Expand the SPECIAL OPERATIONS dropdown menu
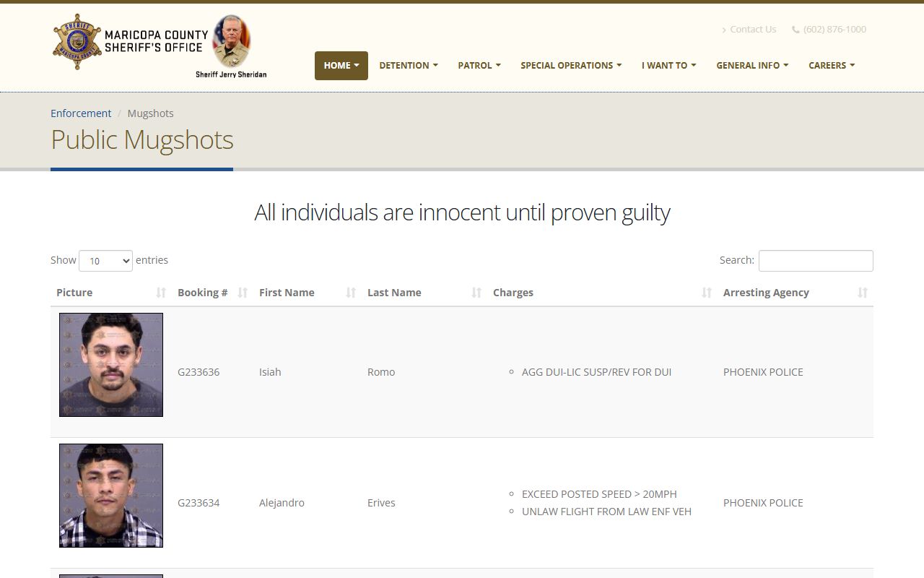 (x=571, y=66)
